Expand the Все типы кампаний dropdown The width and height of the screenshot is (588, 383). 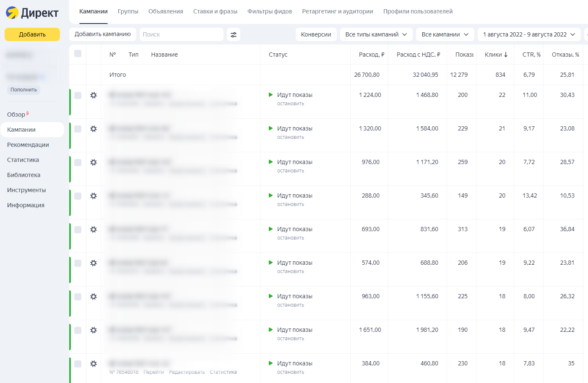tap(376, 34)
